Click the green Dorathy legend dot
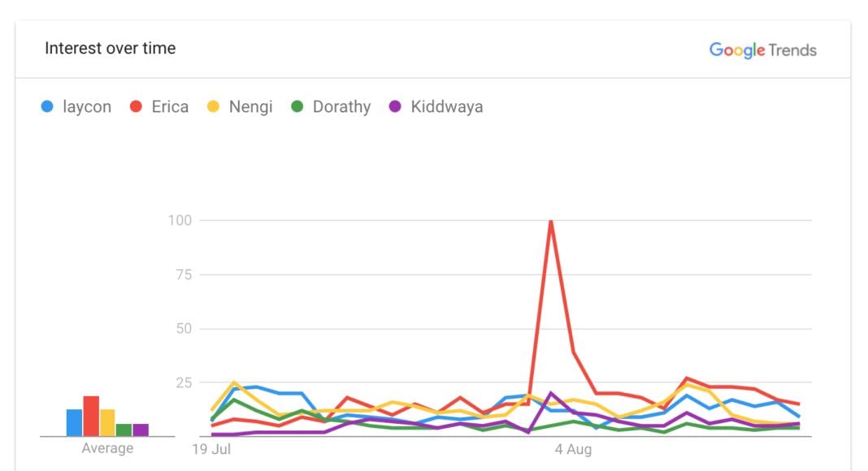Viewport: 868px width, 471px height. (297, 106)
